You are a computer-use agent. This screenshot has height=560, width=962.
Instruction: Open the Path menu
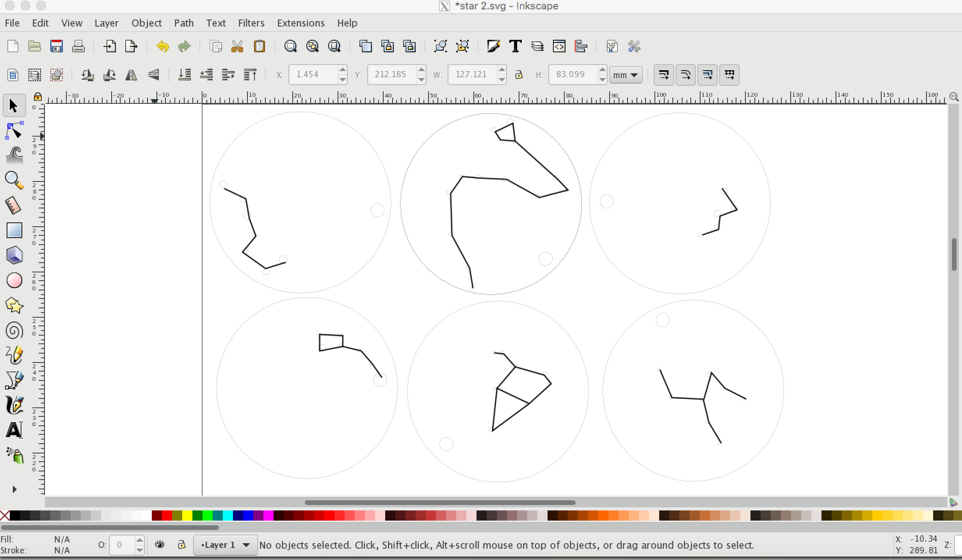point(184,23)
